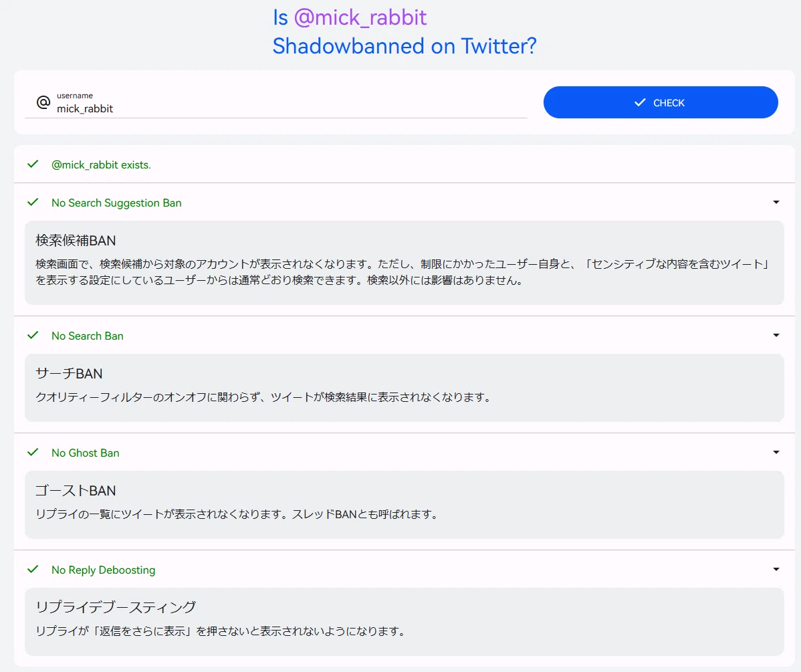Click the reply deboosting description '返信をさらに表示'

[221, 631]
